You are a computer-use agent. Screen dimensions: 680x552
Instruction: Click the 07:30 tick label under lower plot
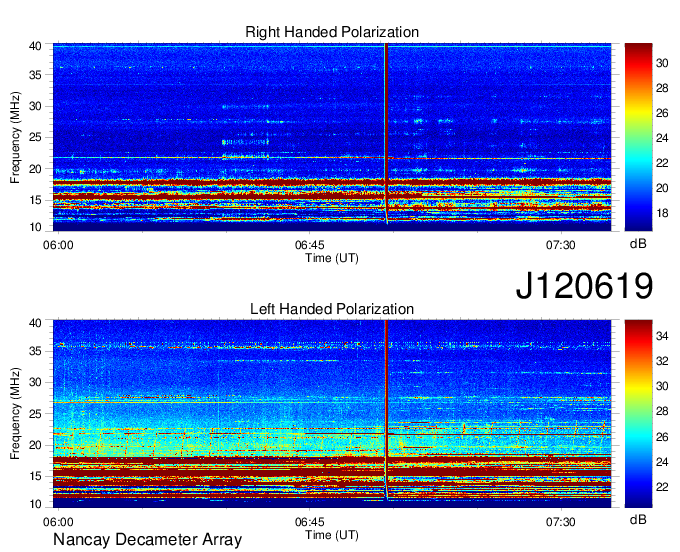[560, 522]
